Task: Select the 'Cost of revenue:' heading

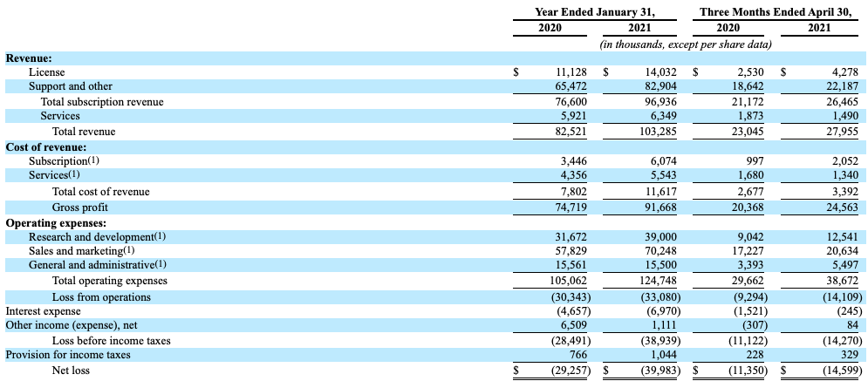Action: coord(46,147)
